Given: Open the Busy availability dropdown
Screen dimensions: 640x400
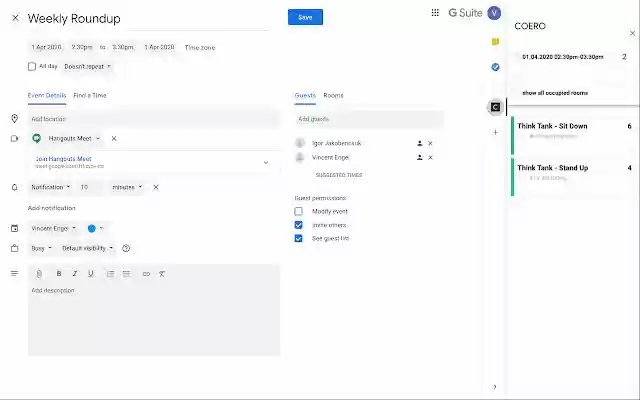Looking at the screenshot, I should coord(41,248).
